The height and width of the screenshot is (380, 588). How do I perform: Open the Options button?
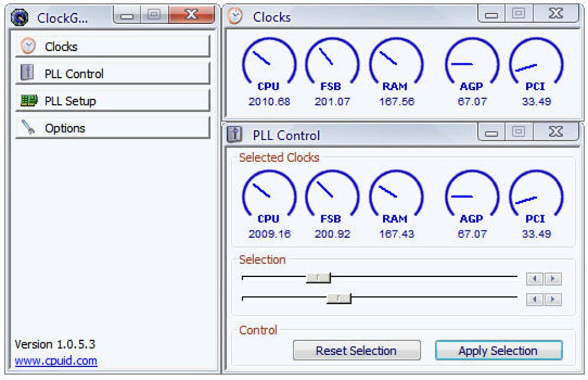(112, 128)
